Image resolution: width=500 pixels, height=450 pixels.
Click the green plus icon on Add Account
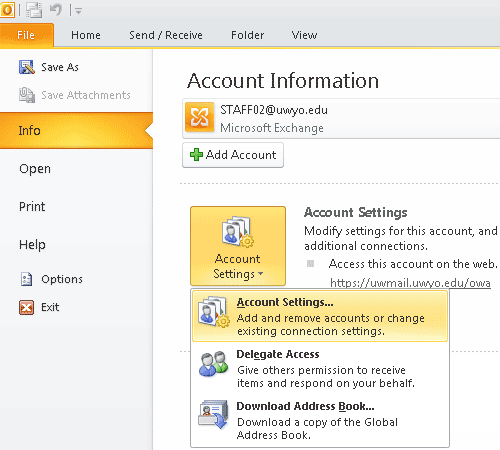coord(196,155)
